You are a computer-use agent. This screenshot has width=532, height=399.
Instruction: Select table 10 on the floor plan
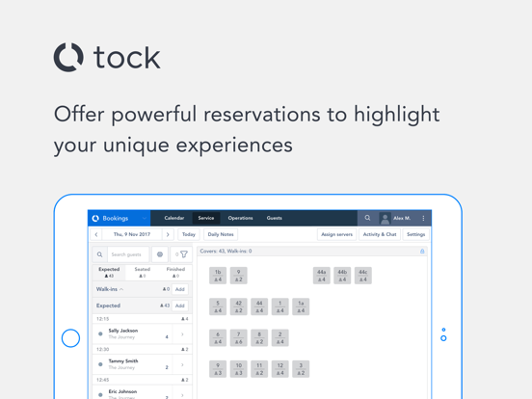click(x=238, y=369)
